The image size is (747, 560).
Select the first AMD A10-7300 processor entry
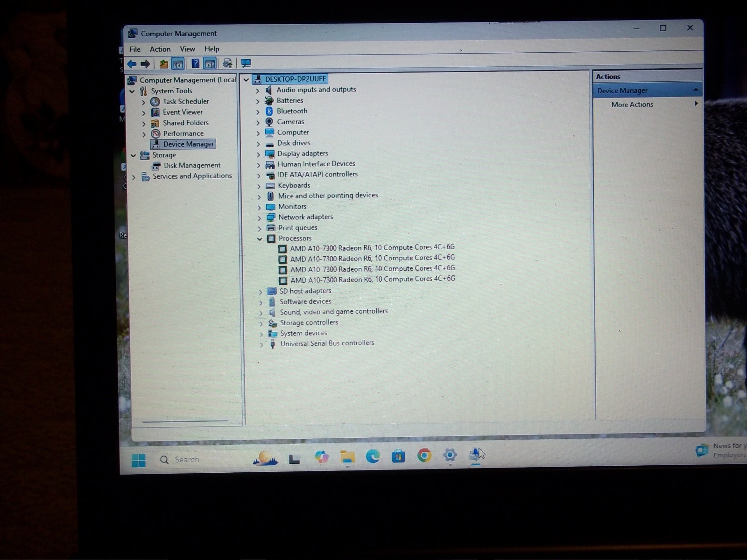coord(372,248)
